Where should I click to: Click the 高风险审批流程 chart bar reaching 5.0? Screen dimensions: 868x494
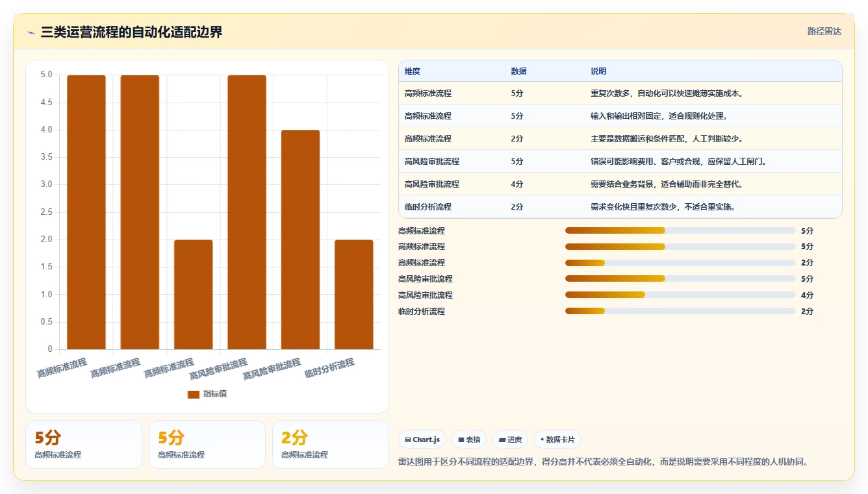point(247,212)
